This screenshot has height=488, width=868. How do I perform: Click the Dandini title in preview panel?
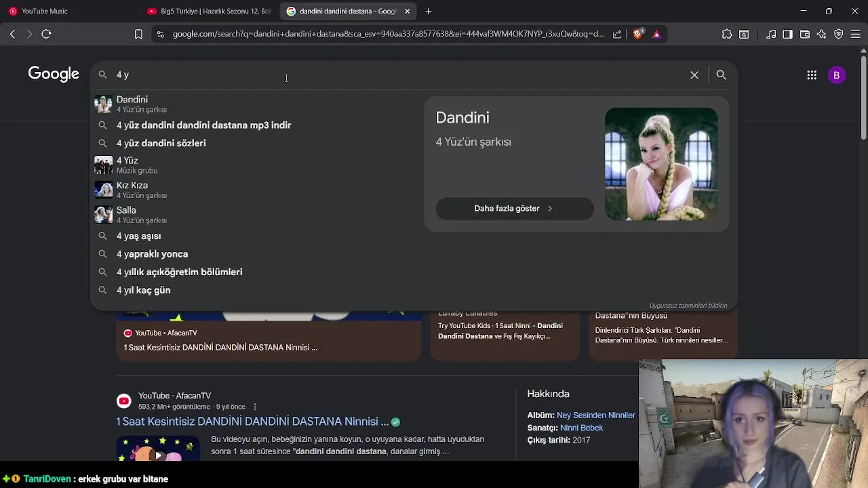coord(462,118)
